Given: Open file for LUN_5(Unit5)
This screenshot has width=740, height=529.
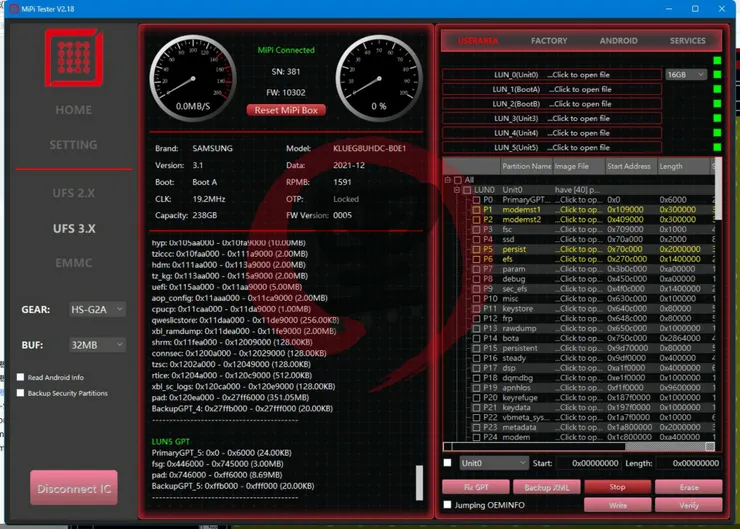Looking at the screenshot, I should [552, 148].
